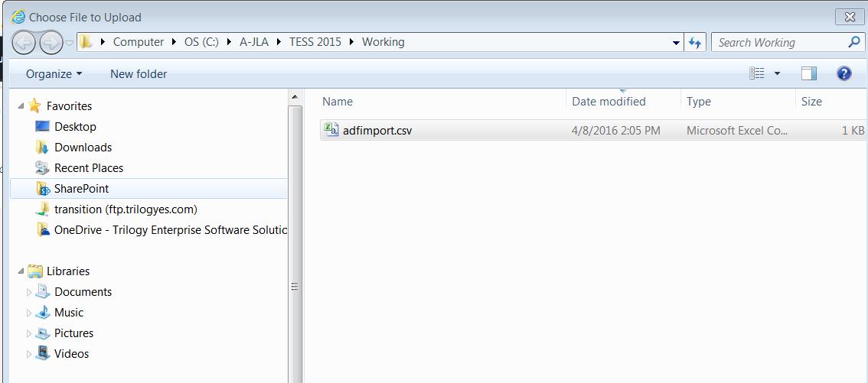
Task: Collapse the Favorites section
Action: (x=21, y=106)
